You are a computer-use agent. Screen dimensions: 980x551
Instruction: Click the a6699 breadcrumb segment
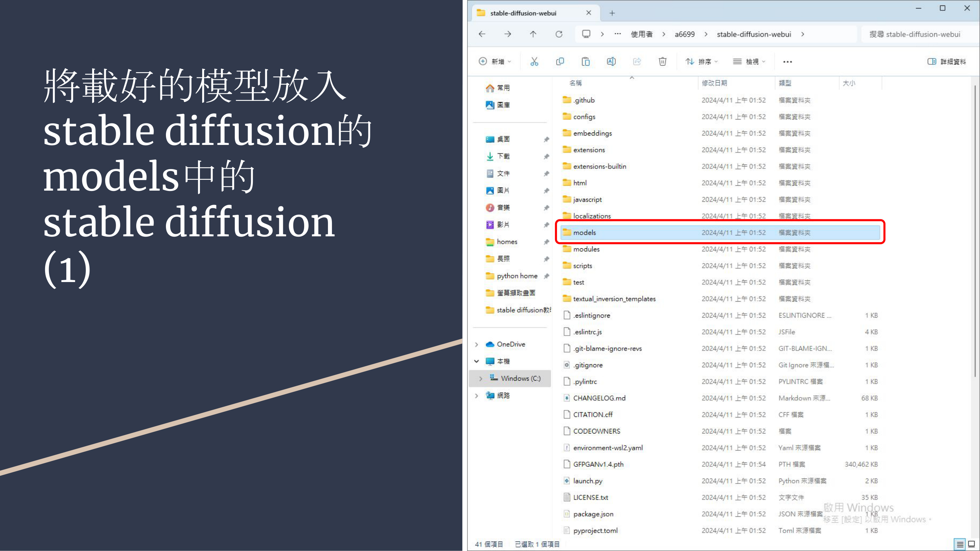[x=684, y=34]
